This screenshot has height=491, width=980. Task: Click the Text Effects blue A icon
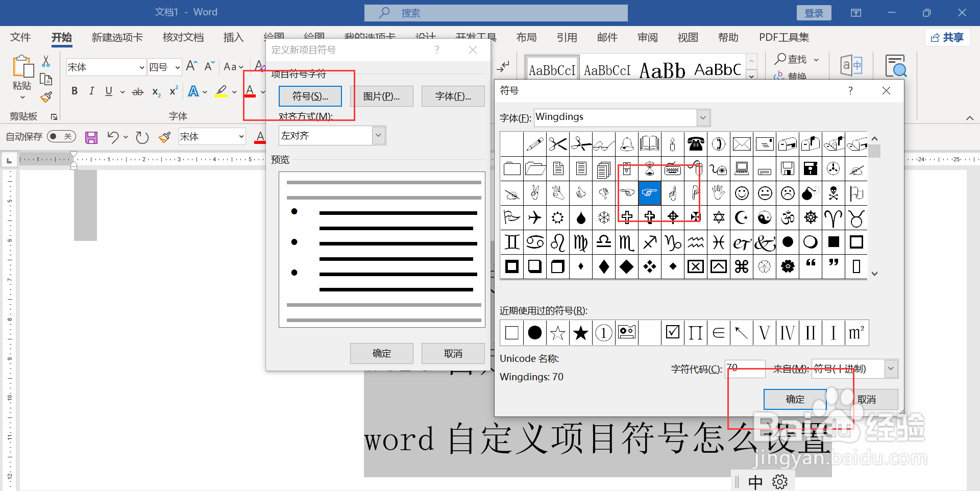click(x=193, y=91)
